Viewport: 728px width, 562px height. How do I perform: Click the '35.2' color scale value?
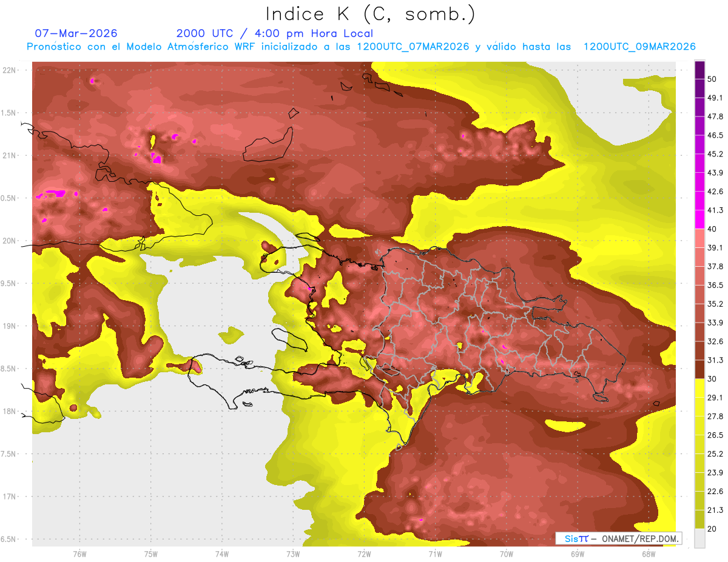tap(715, 304)
